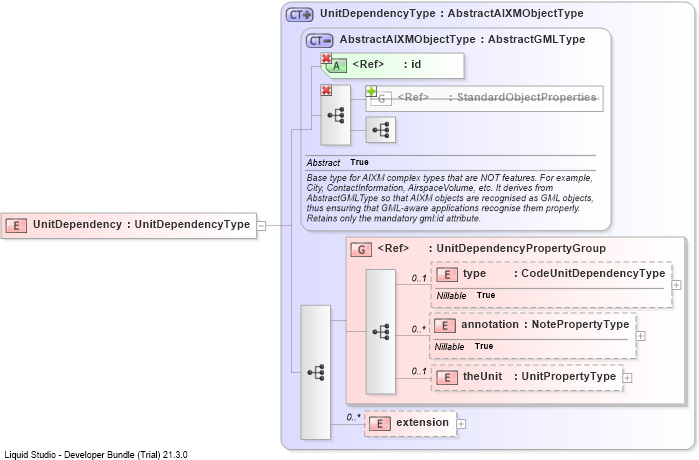Click the 0..1 cardinality of type
Screen dimensions: 699x460
(419, 278)
